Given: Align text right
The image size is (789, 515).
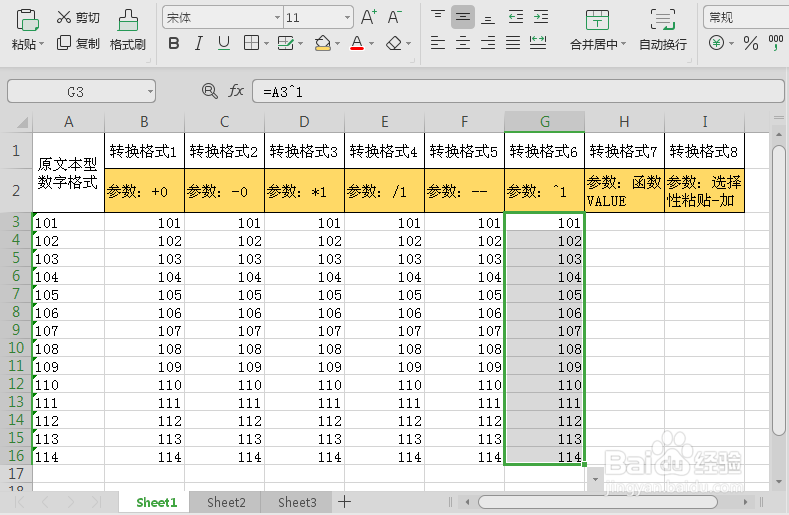Looking at the screenshot, I should tap(487, 43).
